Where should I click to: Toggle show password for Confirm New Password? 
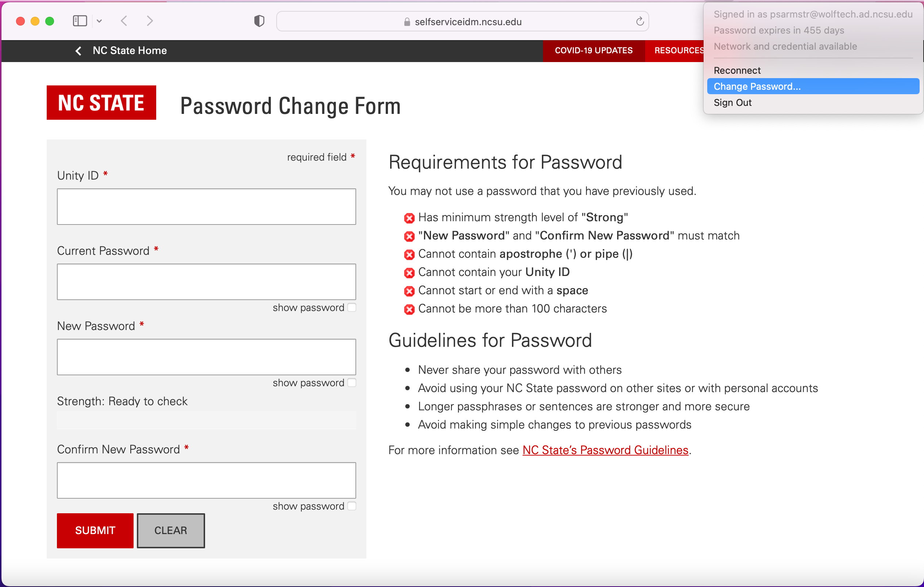(352, 506)
